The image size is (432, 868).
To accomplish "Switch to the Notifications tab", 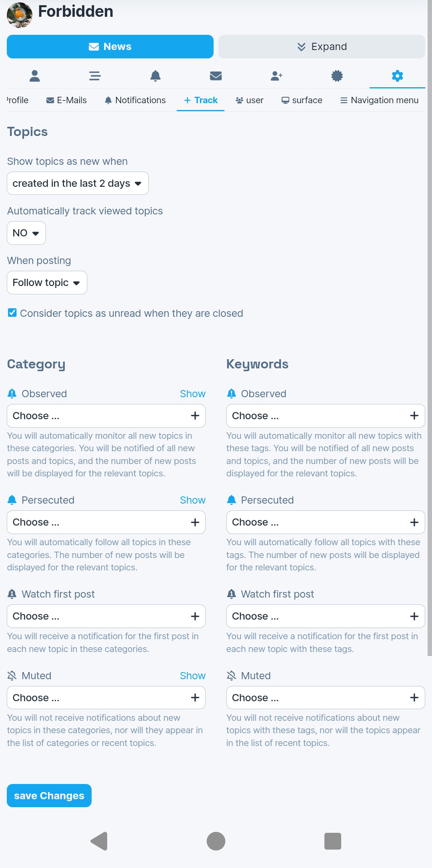I will click(x=135, y=100).
